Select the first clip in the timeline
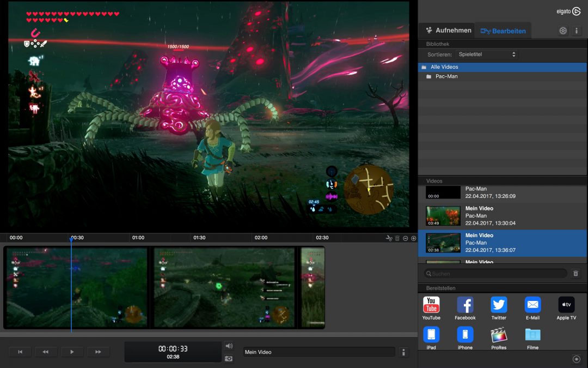 77,288
